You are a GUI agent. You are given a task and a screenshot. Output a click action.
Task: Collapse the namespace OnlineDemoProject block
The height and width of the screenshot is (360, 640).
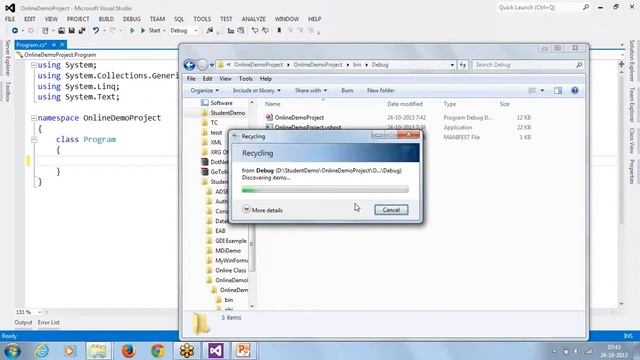tap(34, 118)
